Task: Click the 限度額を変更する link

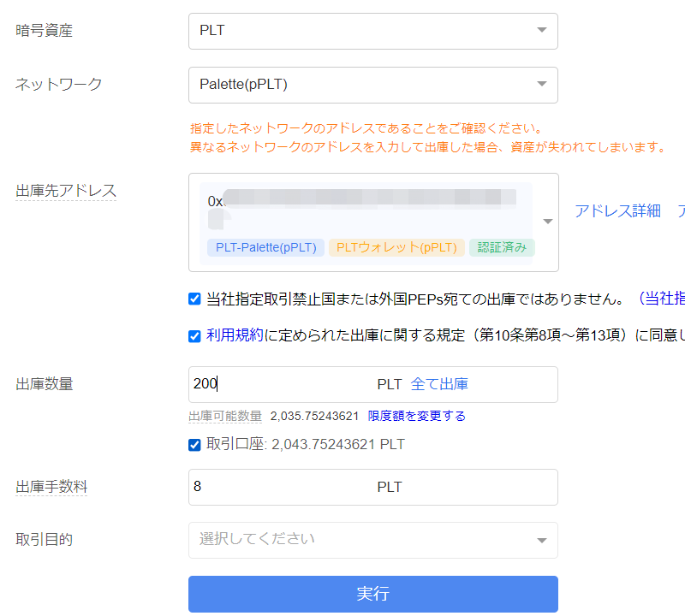Action: 417,416
